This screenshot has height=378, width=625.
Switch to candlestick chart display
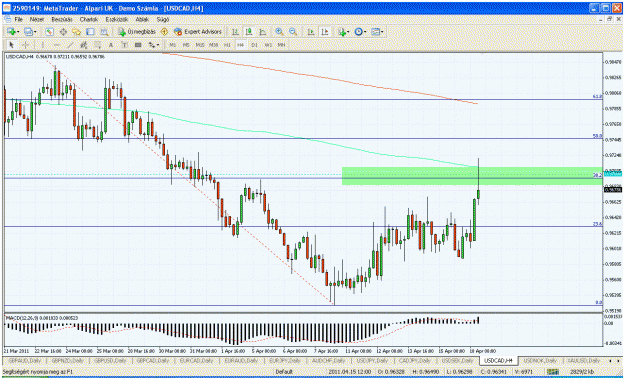[x=249, y=32]
